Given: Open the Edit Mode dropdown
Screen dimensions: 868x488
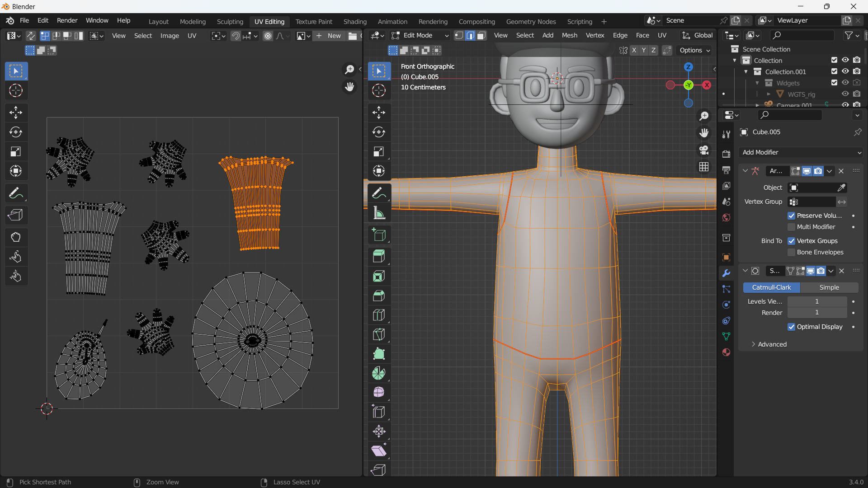Looking at the screenshot, I should pyautogui.click(x=420, y=35).
